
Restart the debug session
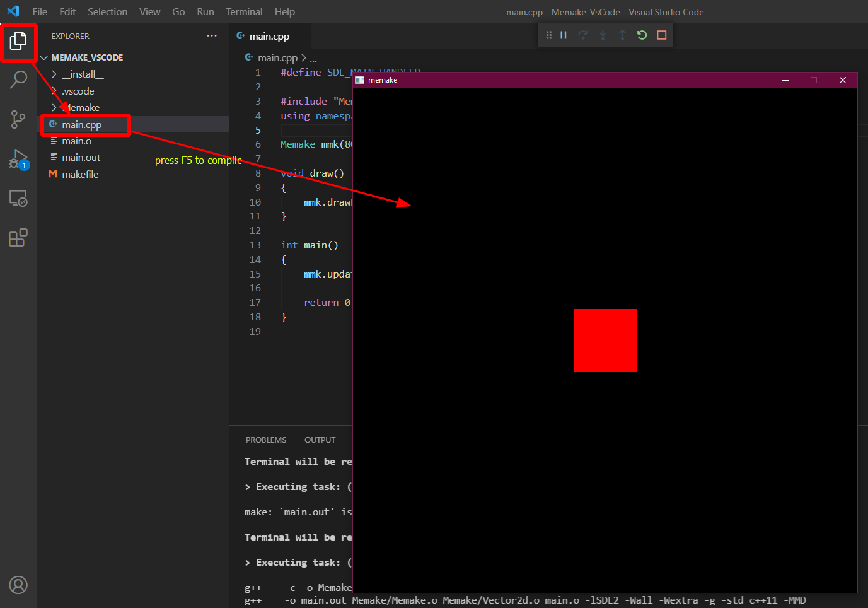tap(642, 35)
